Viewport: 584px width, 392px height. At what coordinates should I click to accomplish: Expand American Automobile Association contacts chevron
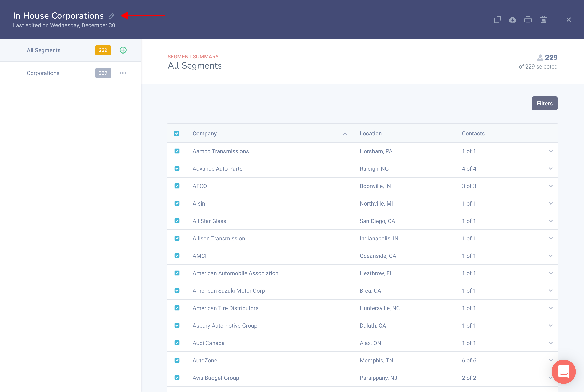pos(551,273)
